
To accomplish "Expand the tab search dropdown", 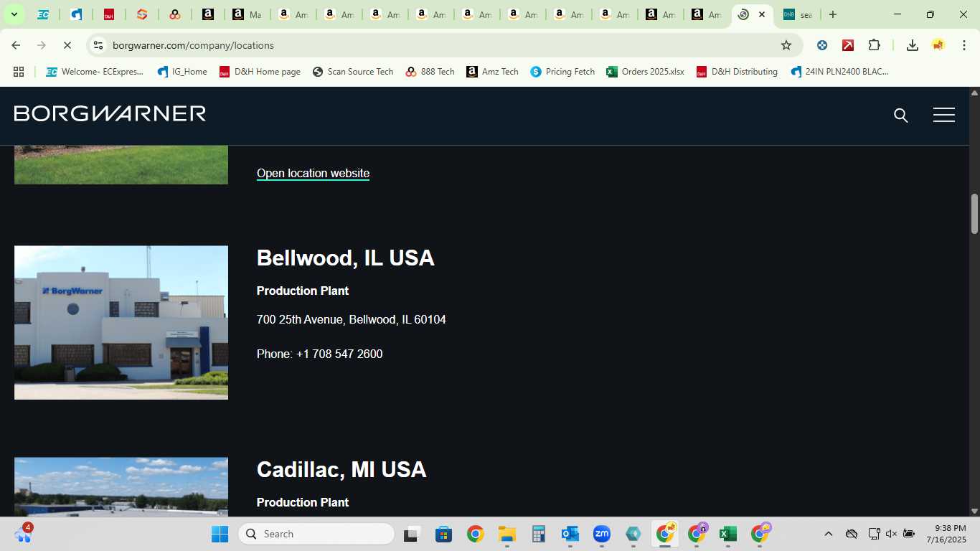I will click(x=14, y=14).
